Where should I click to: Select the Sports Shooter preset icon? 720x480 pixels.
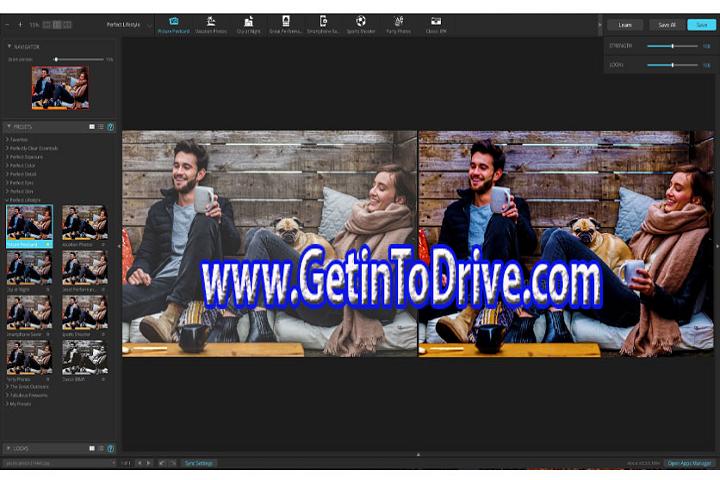tap(361, 25)
